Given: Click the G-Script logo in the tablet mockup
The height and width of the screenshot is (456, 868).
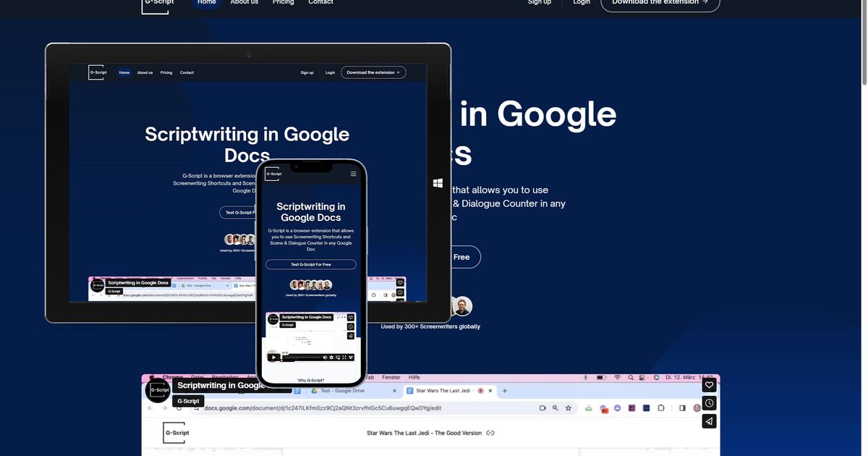Looking at the screenshot, I should click(x=97, y=72).
